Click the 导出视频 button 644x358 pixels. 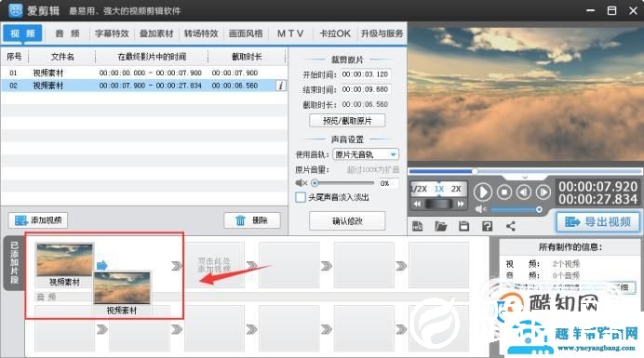(x=597, y=222)
